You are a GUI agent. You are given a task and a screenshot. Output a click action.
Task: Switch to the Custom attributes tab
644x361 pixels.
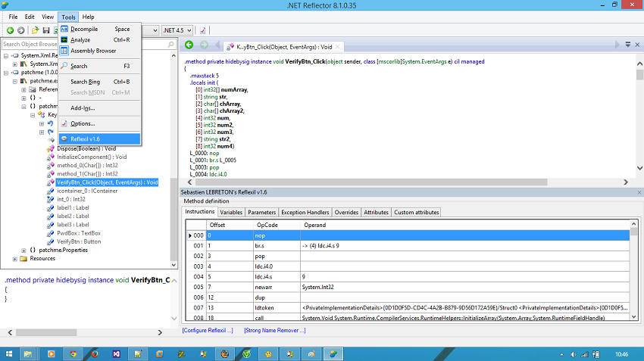pos(417,212)
